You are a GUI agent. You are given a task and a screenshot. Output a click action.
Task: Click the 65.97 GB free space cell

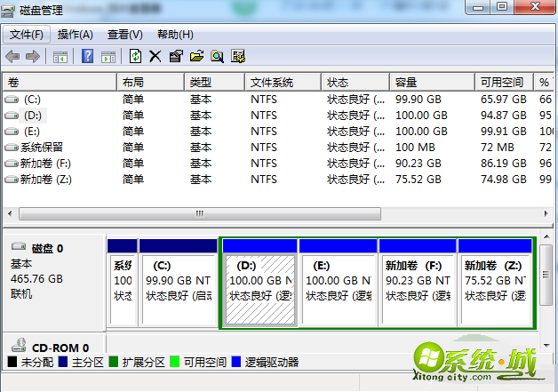click(503, 100)
